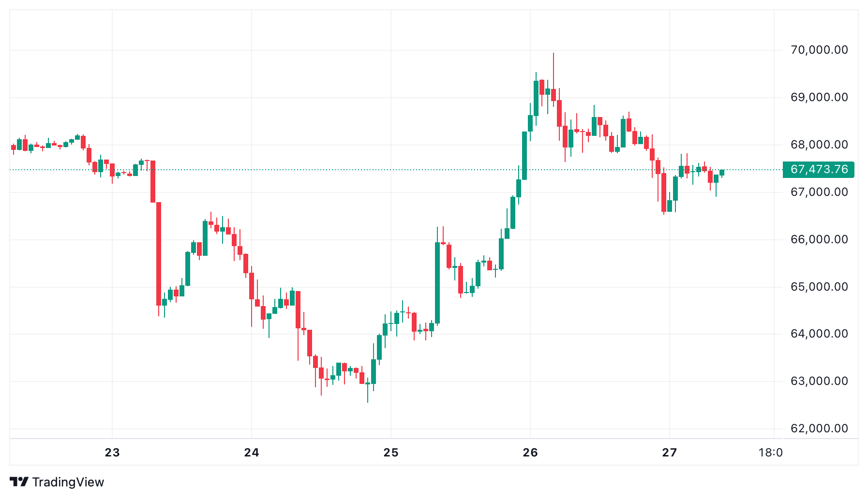This screenshot has width=868, height=499.
Task: Click the TradingView logo icon
Action: click(19, 482)
